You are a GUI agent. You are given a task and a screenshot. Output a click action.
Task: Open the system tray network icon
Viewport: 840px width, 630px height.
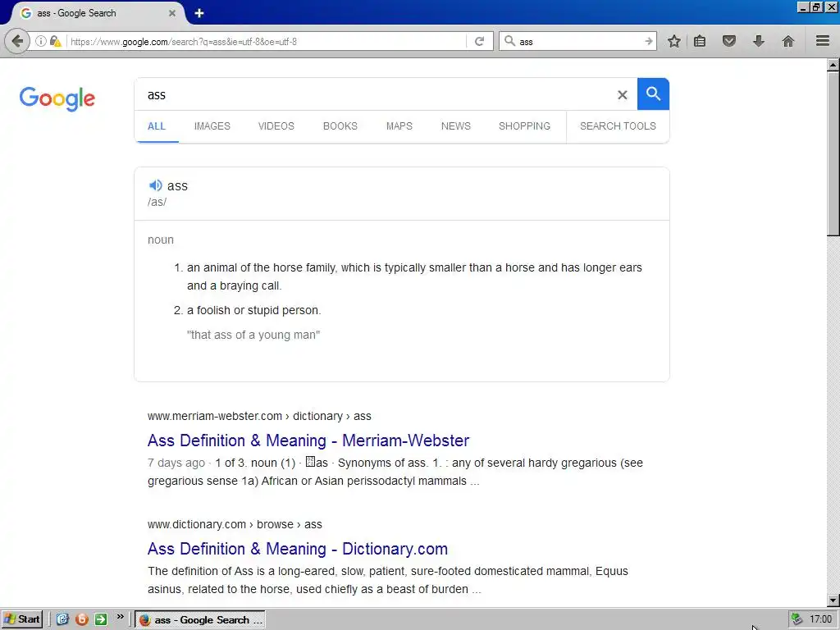click(797, 619)
